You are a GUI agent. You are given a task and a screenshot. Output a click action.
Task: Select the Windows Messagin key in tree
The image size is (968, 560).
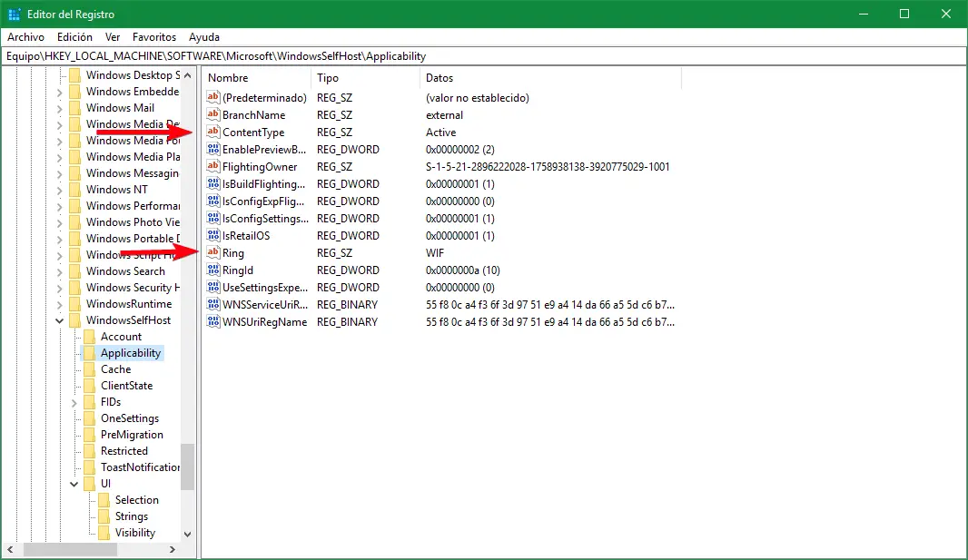click(132, 173)
